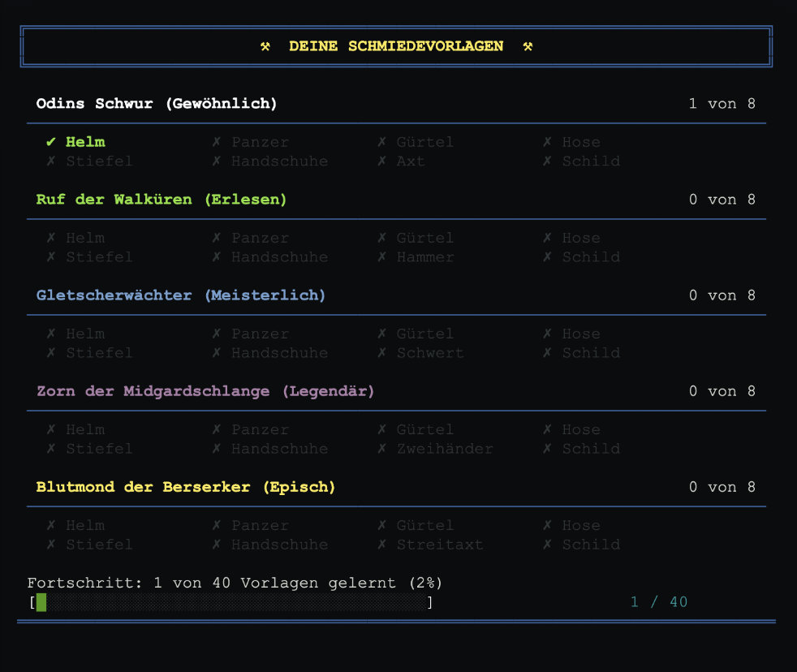Click the hammer icon right of title
Image resolution: width=797 pixels, height=672 pixels.
528,46
